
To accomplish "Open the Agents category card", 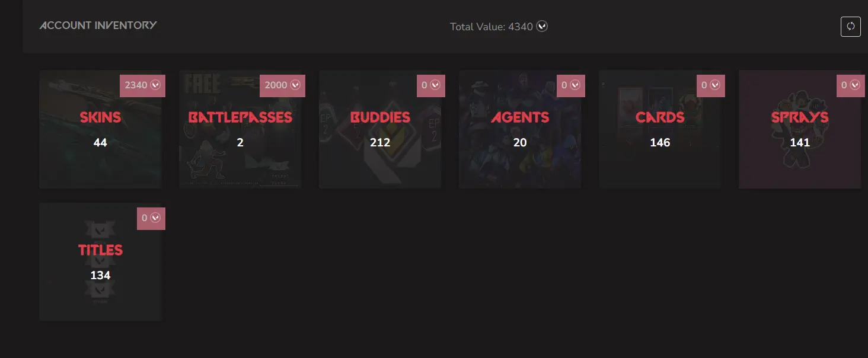I will pos(520,129).
